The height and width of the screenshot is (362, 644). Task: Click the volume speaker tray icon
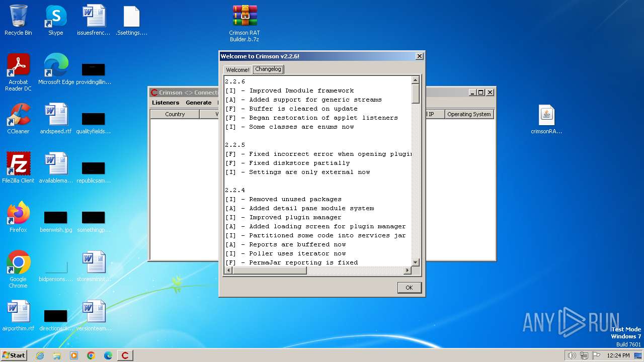(572, 355)
